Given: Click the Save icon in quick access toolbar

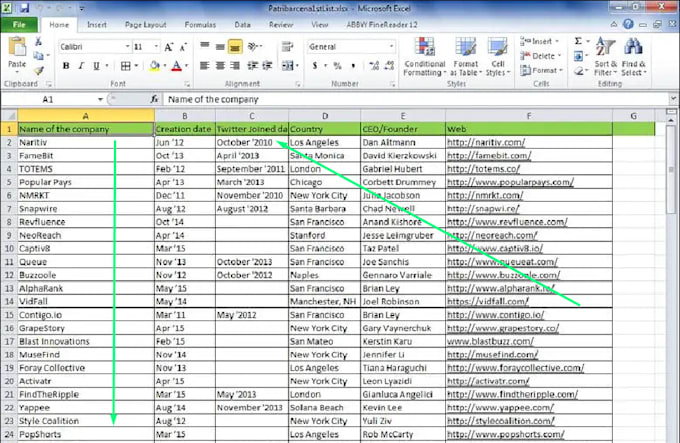Looking at the screenshot, I should pos(25,7).
